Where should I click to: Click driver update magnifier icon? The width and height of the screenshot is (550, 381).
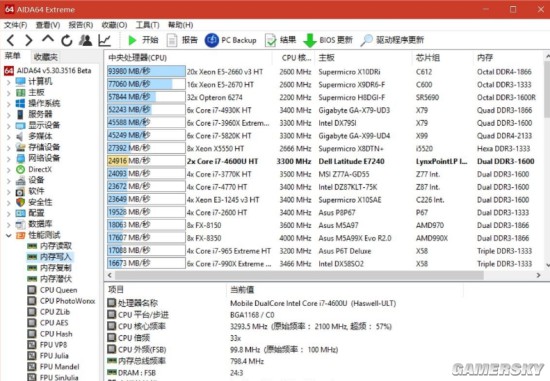pos(367,40)
